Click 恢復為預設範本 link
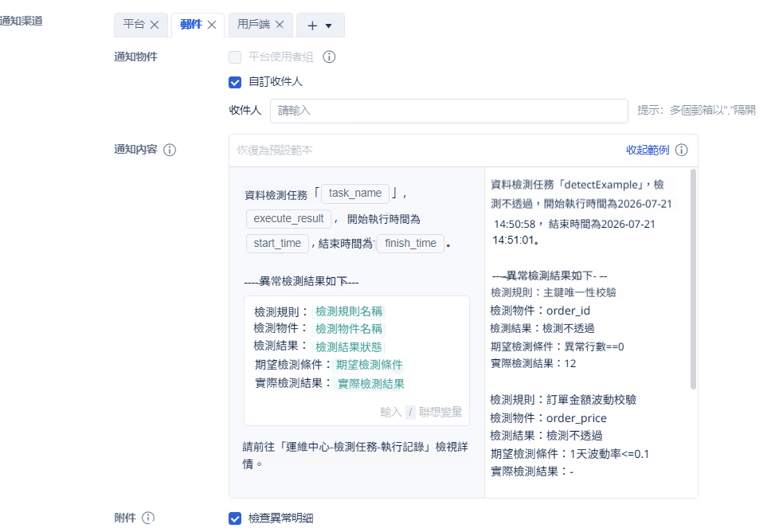 pos(275,150)
